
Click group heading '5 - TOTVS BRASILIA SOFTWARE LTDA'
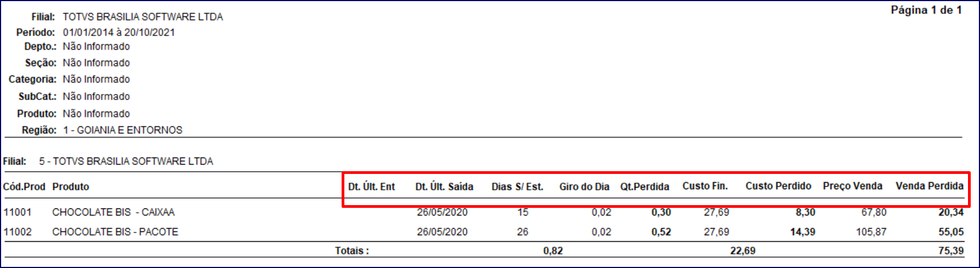(126, 161)
